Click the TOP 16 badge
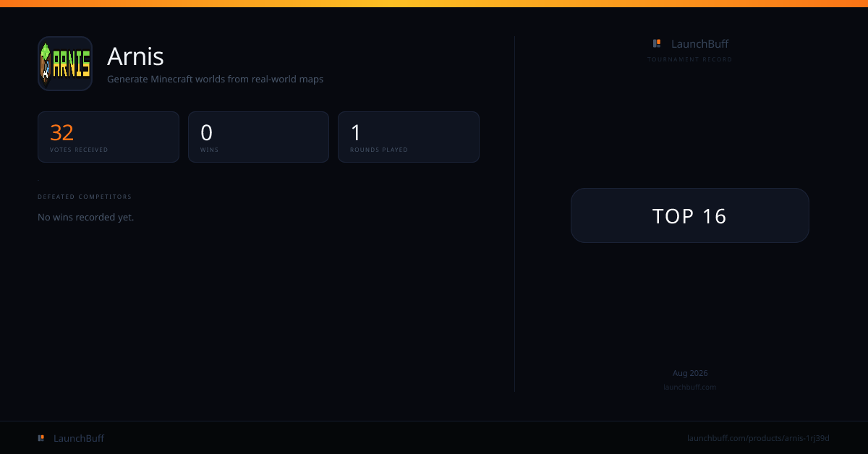The image size is (868, 454). pyautogui.click(x=690, y=215)
